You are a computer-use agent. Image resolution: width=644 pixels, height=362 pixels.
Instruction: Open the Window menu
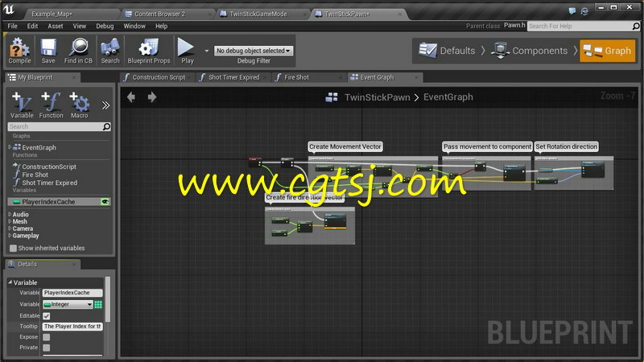[134, 26]
